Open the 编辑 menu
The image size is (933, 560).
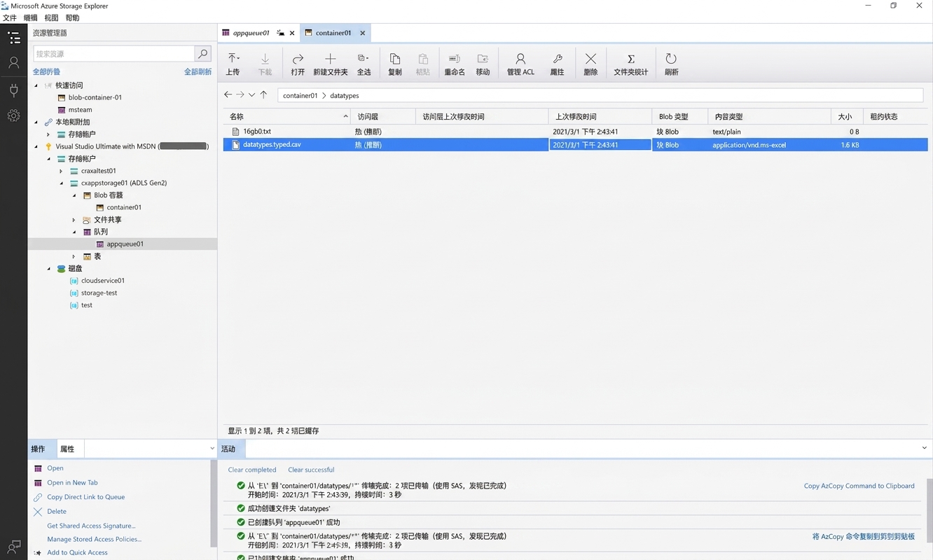tap(30, 17)
